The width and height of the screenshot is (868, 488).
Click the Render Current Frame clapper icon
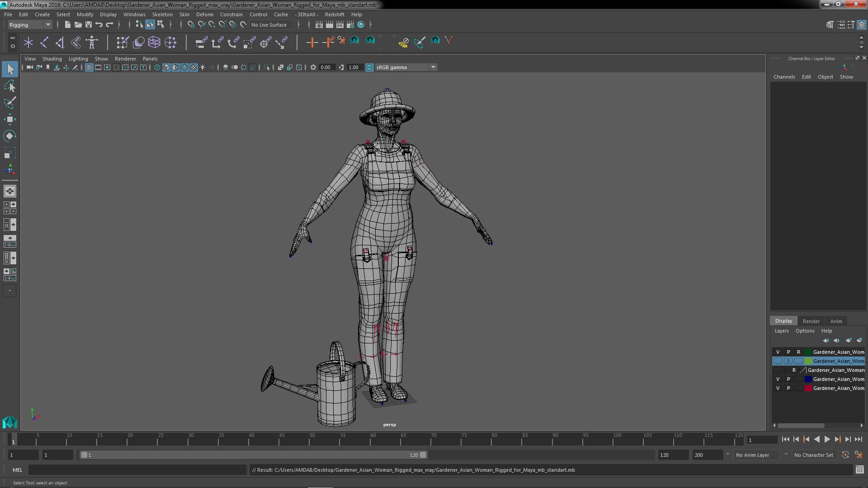(330, 24)
